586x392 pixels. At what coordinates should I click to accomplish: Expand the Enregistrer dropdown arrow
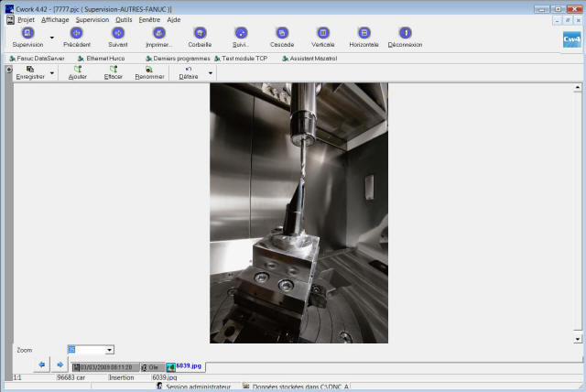coord(51,73)
